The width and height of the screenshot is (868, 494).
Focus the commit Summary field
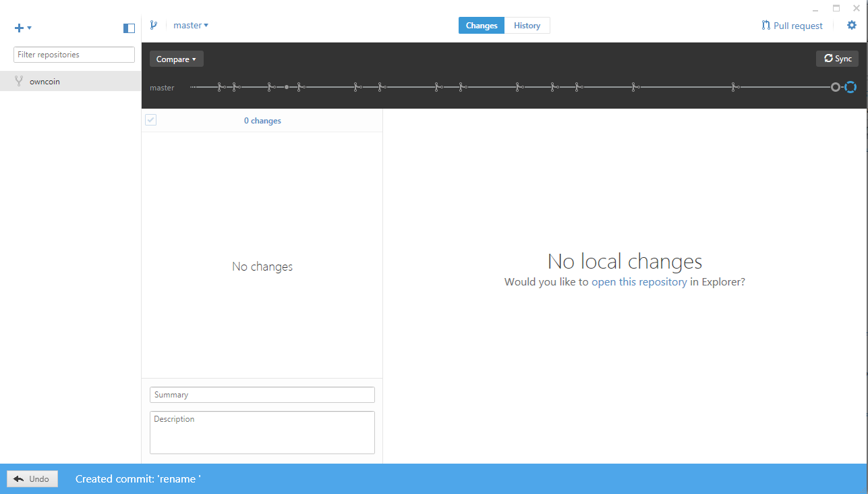[x=262, y=395]
